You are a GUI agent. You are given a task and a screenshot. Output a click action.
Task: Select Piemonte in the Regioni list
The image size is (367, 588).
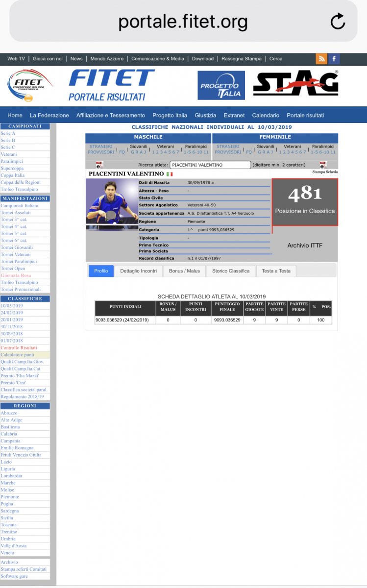10,497
